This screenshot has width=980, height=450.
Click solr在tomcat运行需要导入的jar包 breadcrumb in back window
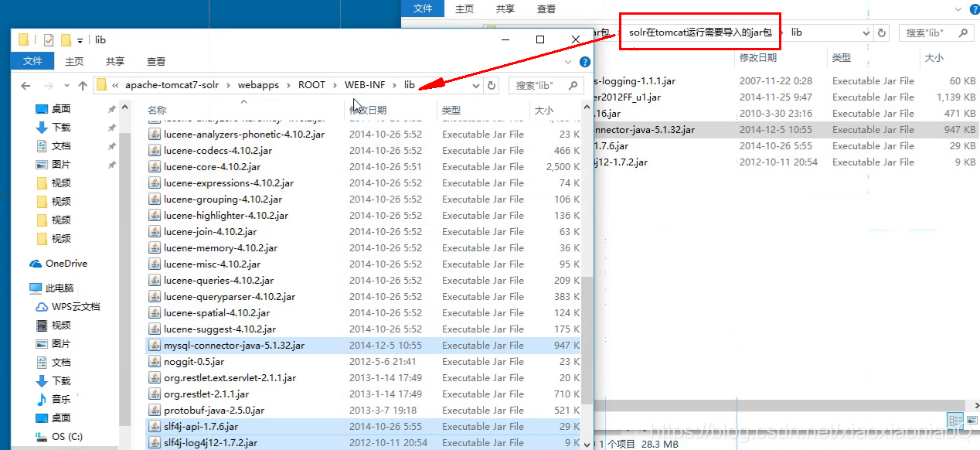(700, 33)
